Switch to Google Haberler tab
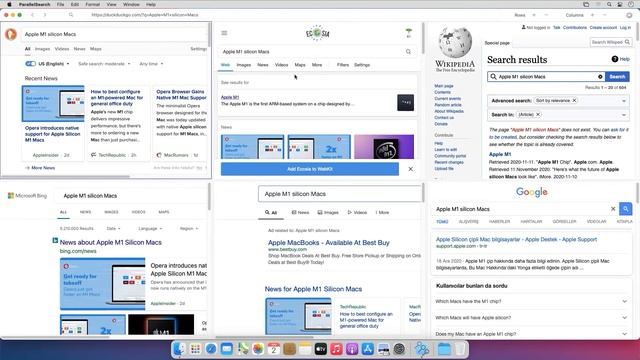 click(500, 222)
